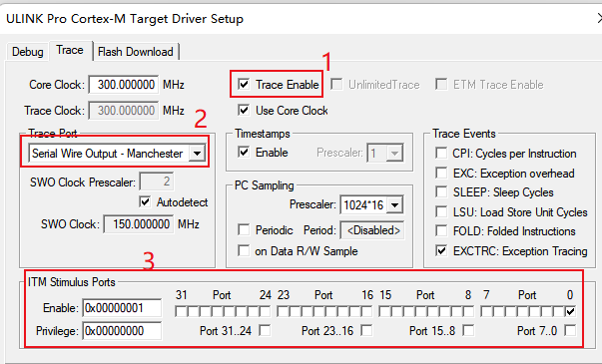Check ITM stimulus port 15 checkbox
The width and height of the screenshot is (602, 364).
pos(384,311)
